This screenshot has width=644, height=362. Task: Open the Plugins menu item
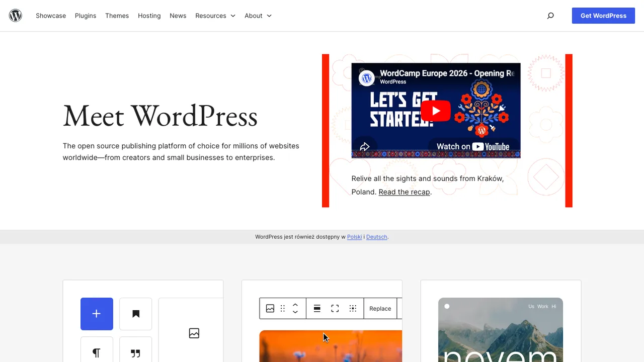86,16
